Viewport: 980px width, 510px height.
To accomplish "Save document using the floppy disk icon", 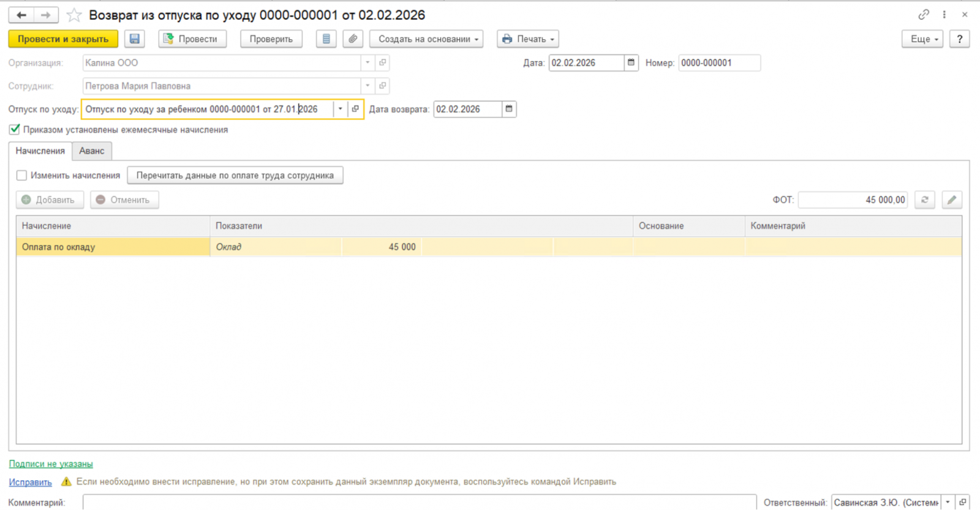I will [x=135, y=39].
